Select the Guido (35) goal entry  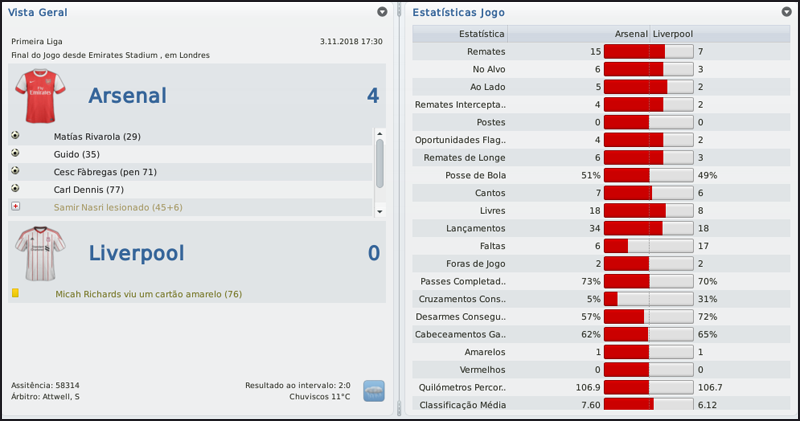coord(77,154)
